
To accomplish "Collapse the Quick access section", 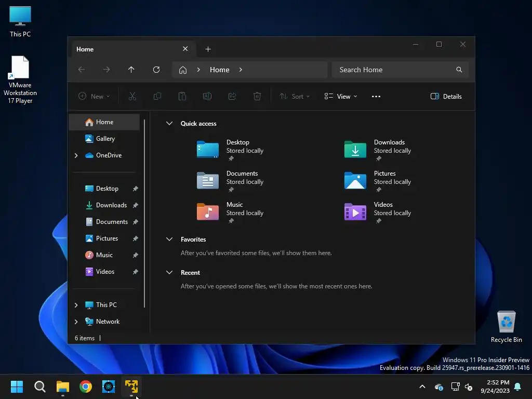I will click(x=169, y=124).
